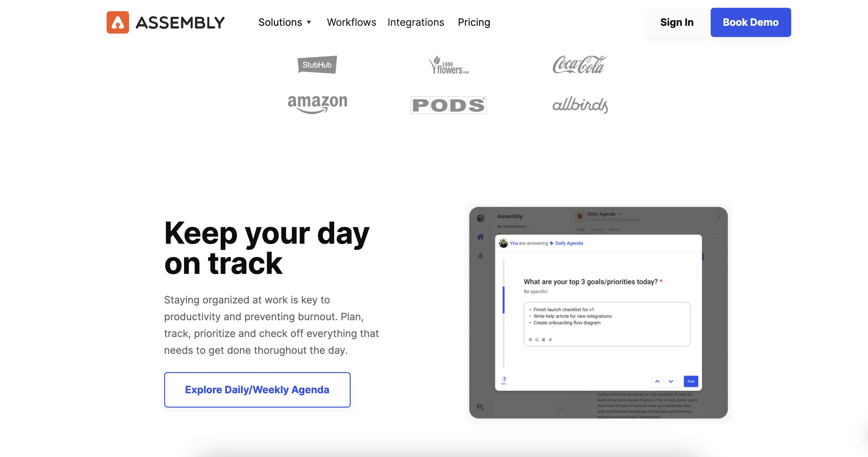868x457 pixels.
Task: Click the Pricing menu item
Action: 474,22
